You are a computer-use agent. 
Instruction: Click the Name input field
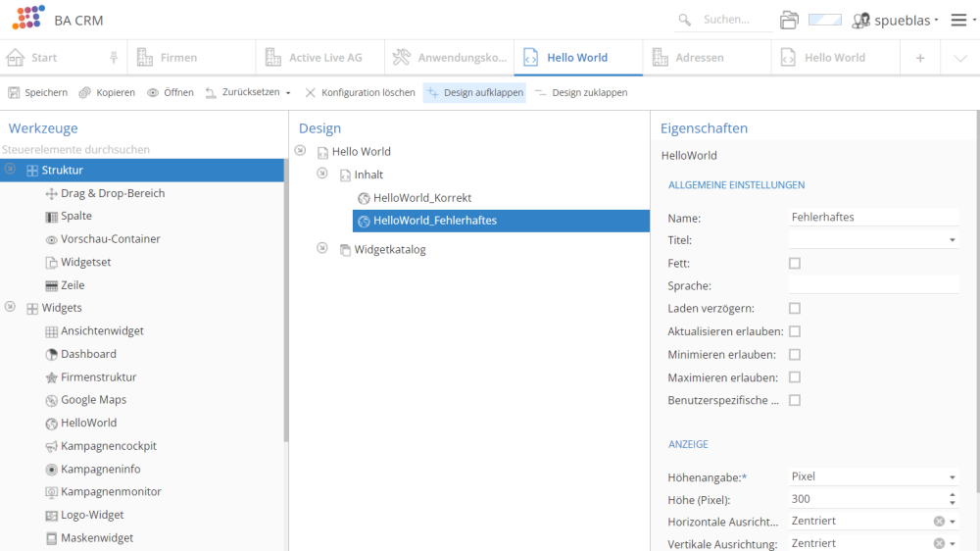pyautogui.click(x=873, y=218)
